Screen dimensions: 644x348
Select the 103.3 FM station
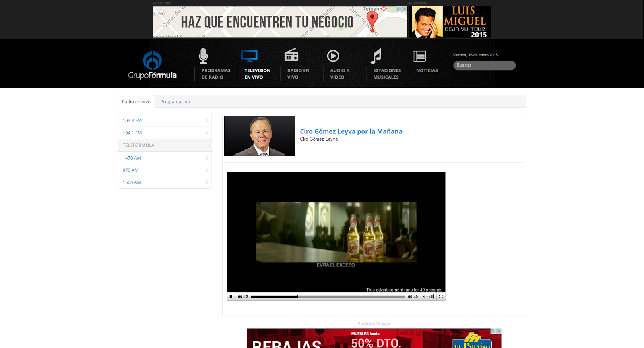[165, 120]
